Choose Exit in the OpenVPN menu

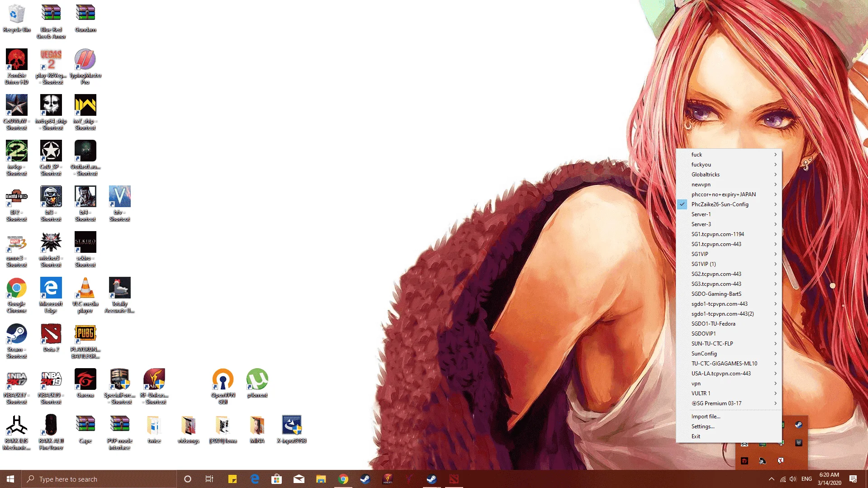point(729,436)
